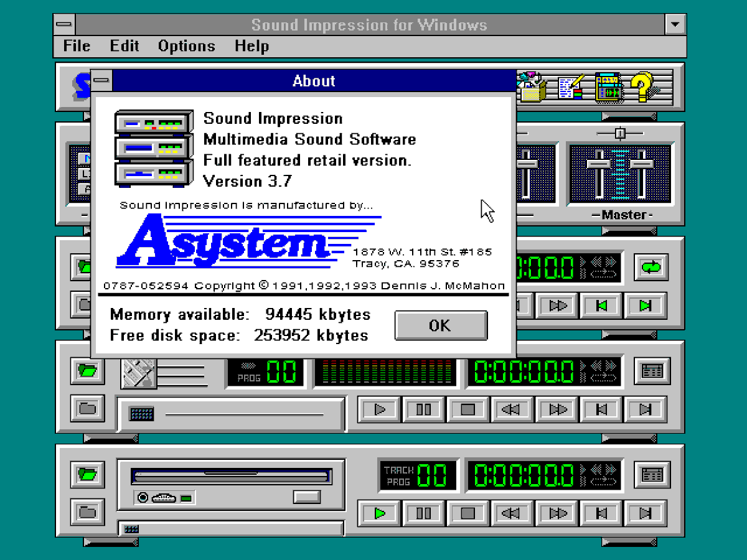
Task: Click Pause on the MIDI deck
Action: click(x=424, y=409)
